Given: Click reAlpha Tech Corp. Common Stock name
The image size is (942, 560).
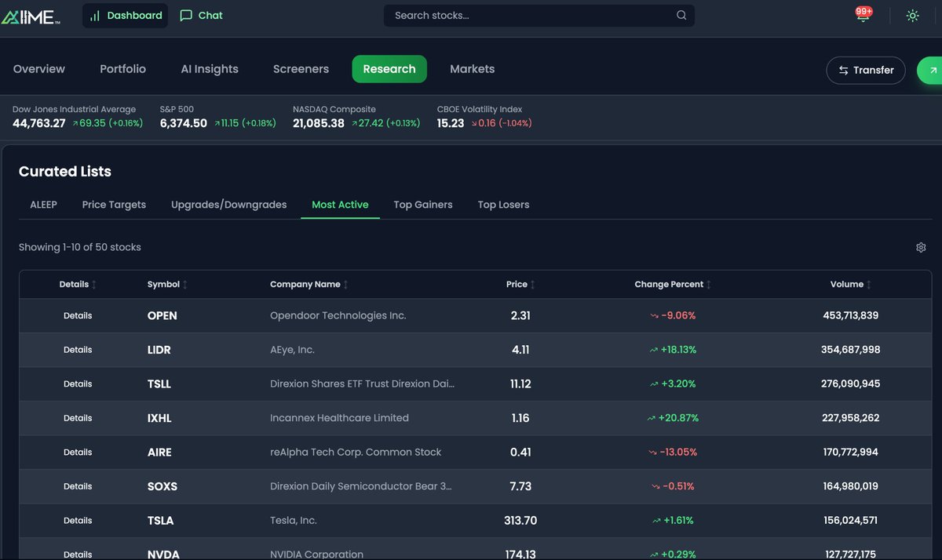Looking at the screenshot, I should (x=356, y=453).
